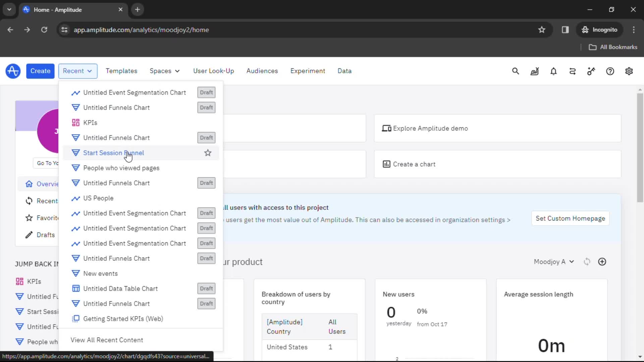Expand the Spaces dropdown
The width and height of the screenshot is (644, 362).
[x=165, y=71]
